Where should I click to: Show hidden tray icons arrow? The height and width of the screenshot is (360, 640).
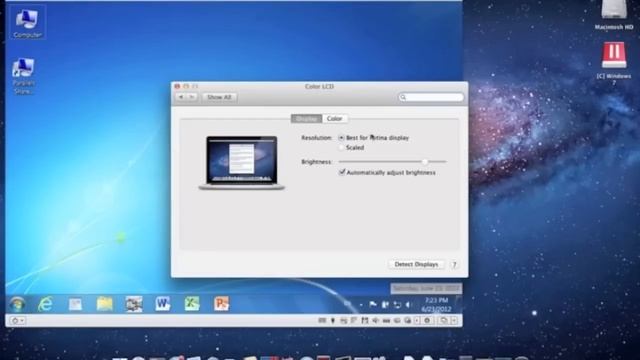pos(361,305)
